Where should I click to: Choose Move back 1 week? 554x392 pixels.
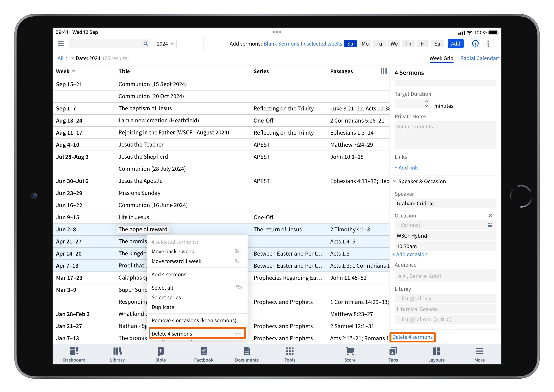(197, 252)
